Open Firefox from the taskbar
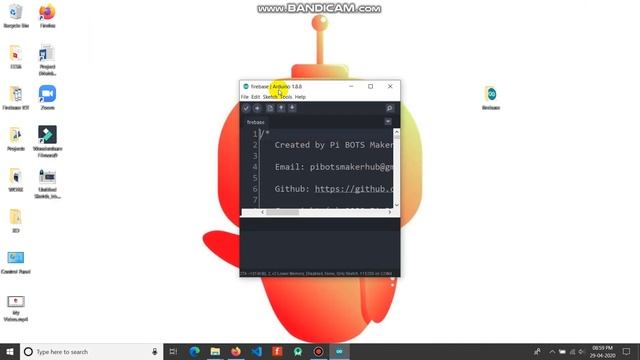Screen dimensions: 640x360 tap(236, 351)
